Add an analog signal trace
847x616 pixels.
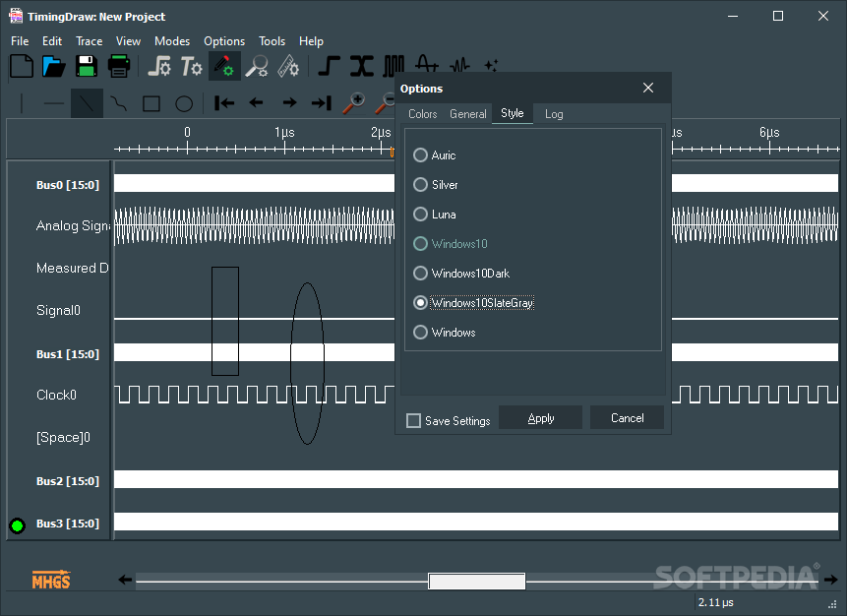pos(427,64)
